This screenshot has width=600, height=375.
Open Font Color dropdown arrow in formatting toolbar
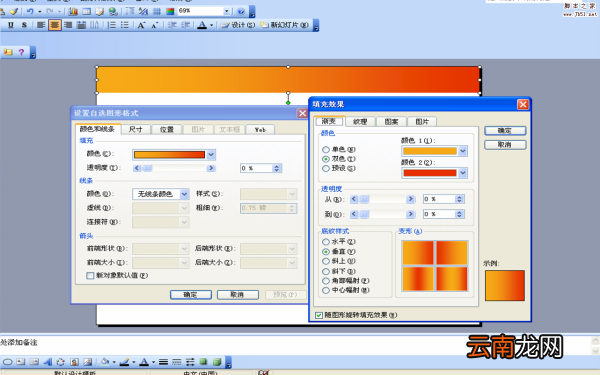click(x=211, y=26)
